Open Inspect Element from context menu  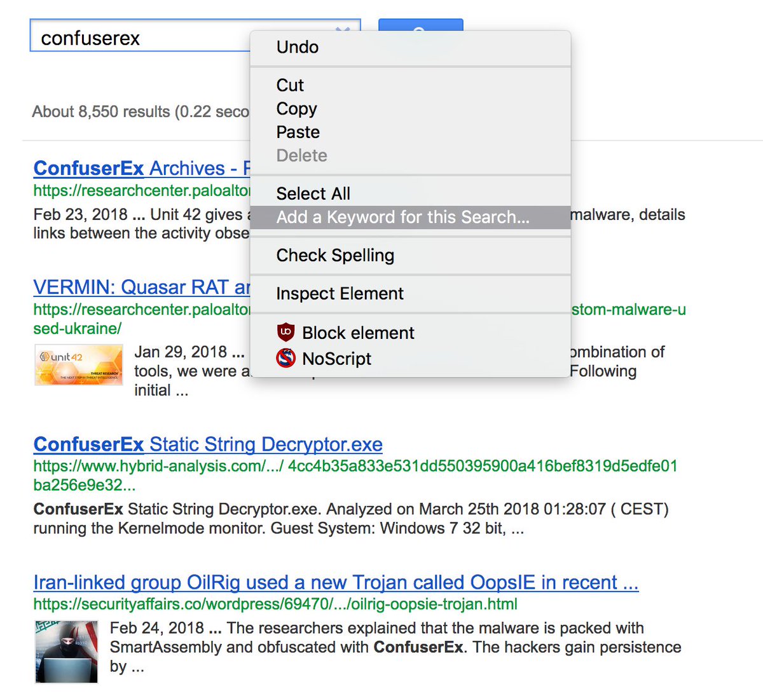pyautogui.click(x=410, y=294)
